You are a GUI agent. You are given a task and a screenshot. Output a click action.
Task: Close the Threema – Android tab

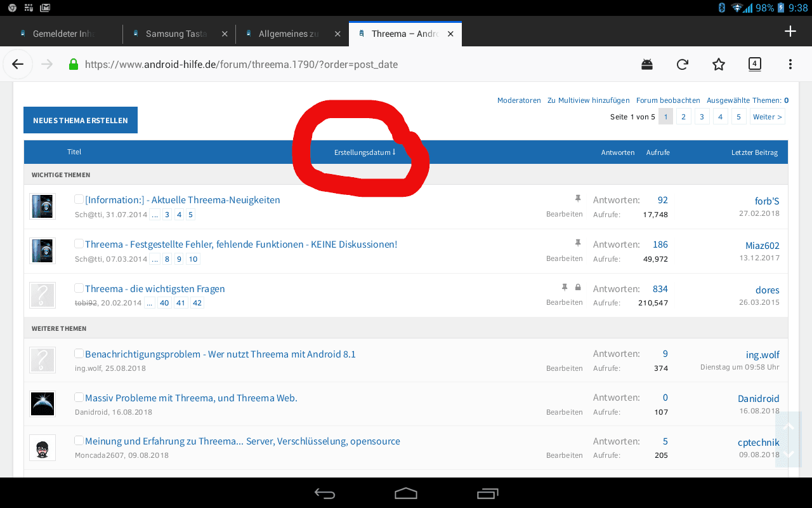[450, 34]
